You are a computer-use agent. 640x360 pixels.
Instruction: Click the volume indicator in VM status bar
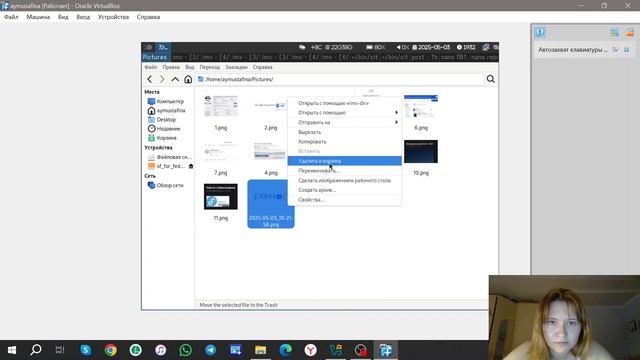coord(402,47)
